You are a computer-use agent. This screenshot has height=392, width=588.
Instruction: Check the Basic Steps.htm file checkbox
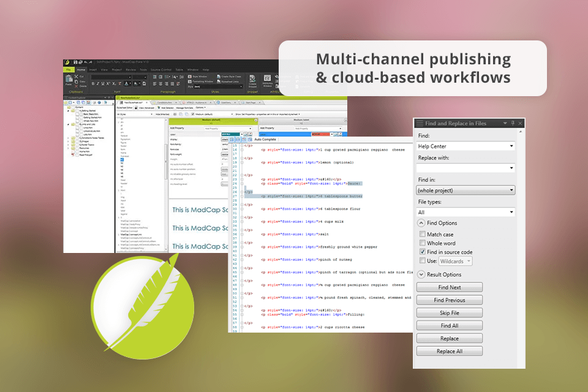pyautogui.click(x=81, y=114)
